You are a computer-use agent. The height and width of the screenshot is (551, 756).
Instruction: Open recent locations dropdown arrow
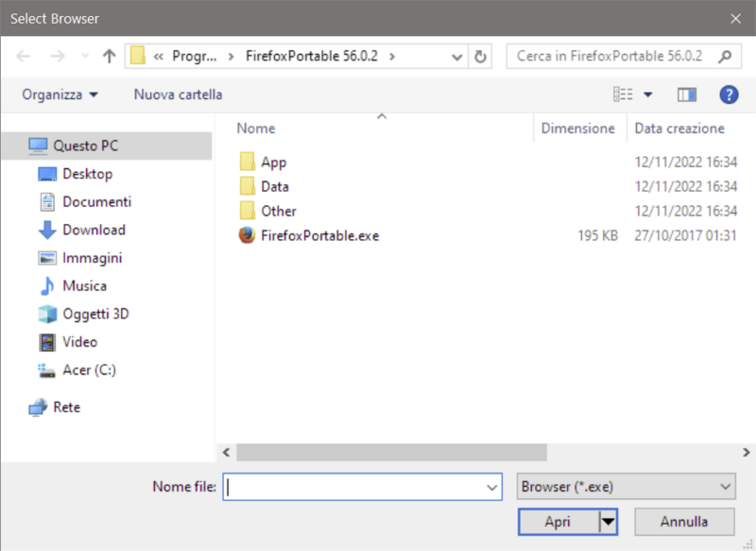[x=85, y=57]
